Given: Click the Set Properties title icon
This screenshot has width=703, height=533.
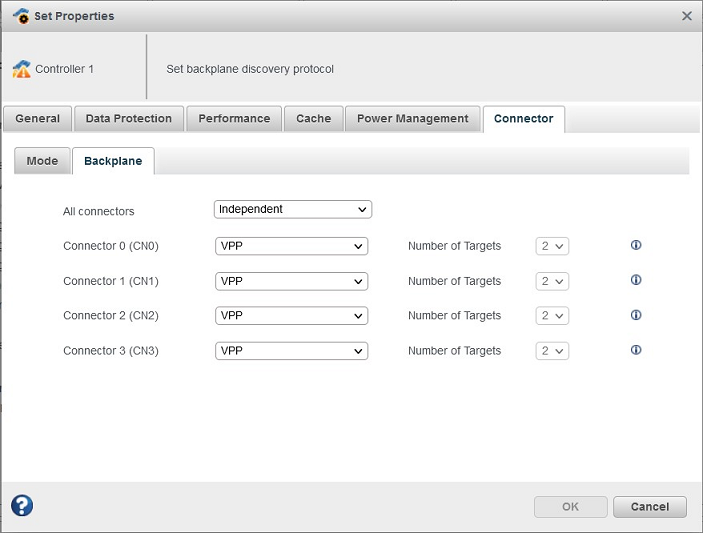Looking at the screenshot, I should point(21,16).
